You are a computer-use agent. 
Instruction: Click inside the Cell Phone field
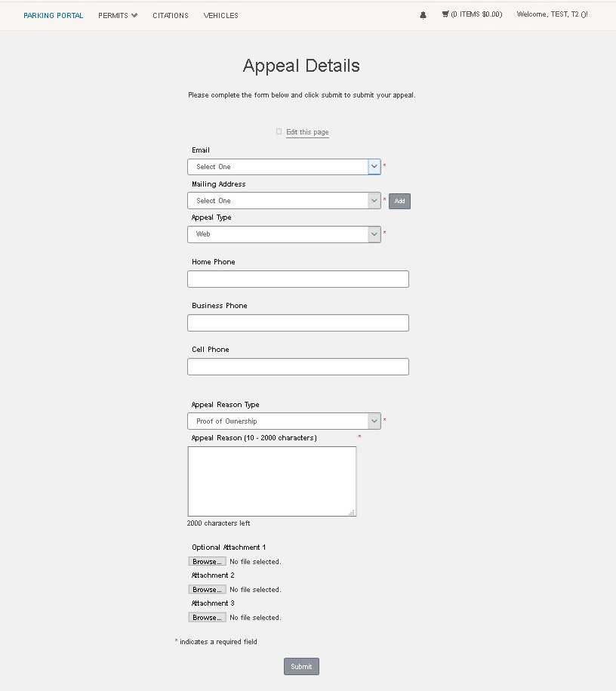[x=297, y=366]
